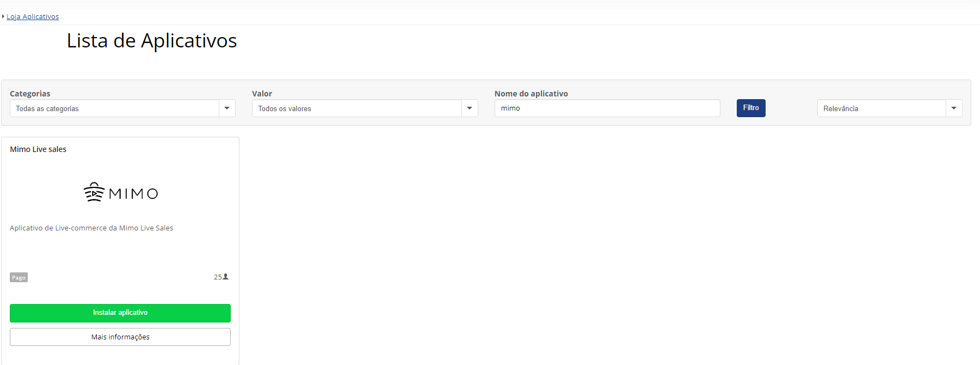This screenshot has height=365, width=980.
Task: Click the arrow on the Relevância dropdown
Action: [954, 108]
